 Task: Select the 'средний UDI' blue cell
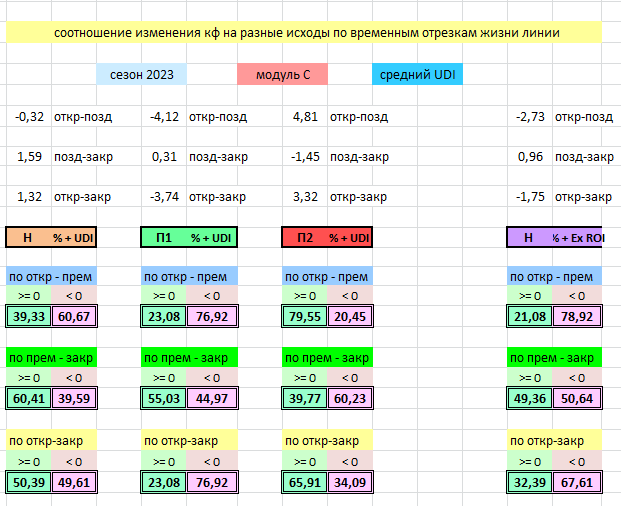[417, 74]
